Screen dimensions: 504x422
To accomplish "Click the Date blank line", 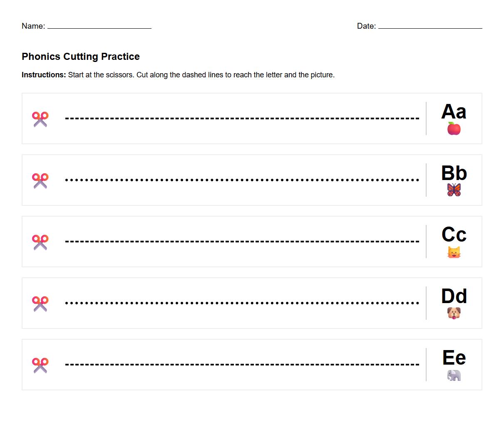I will [430, 27].
